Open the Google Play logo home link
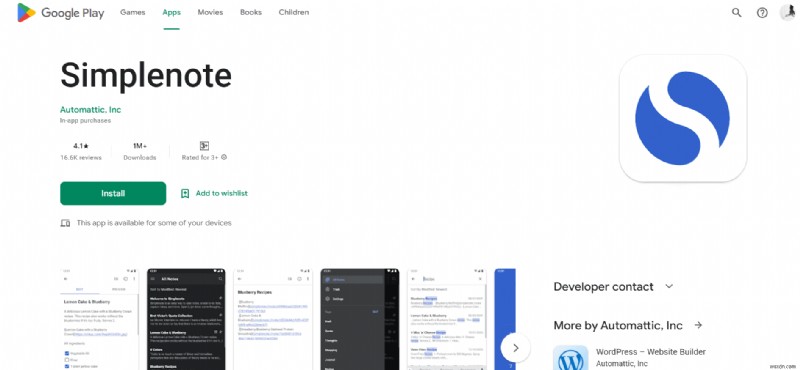Viewport: 800px width, 370px height. coord(60,13)
